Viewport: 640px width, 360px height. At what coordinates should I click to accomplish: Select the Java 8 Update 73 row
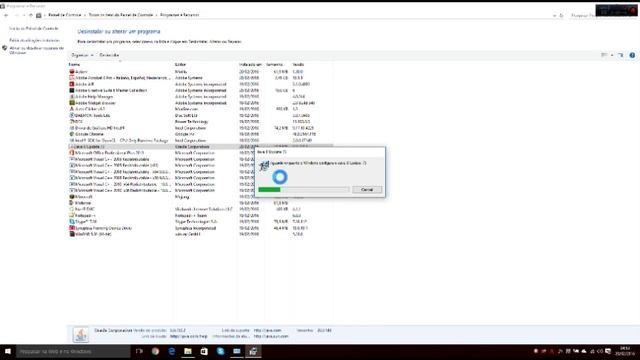coord(200,147)
